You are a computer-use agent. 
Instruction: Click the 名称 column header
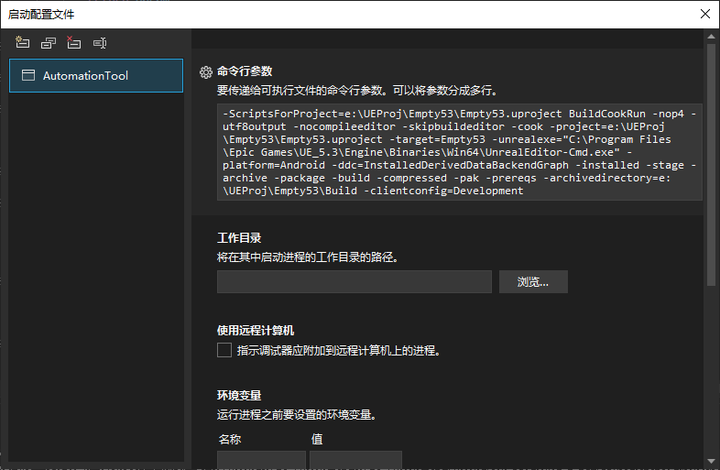(232, 438)
